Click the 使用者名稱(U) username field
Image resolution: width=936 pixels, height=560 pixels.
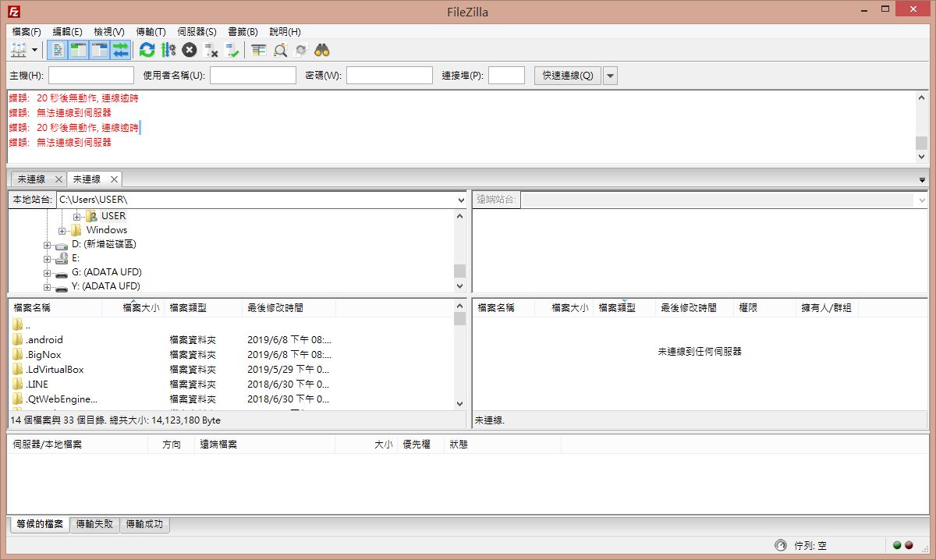click(253, 76)
